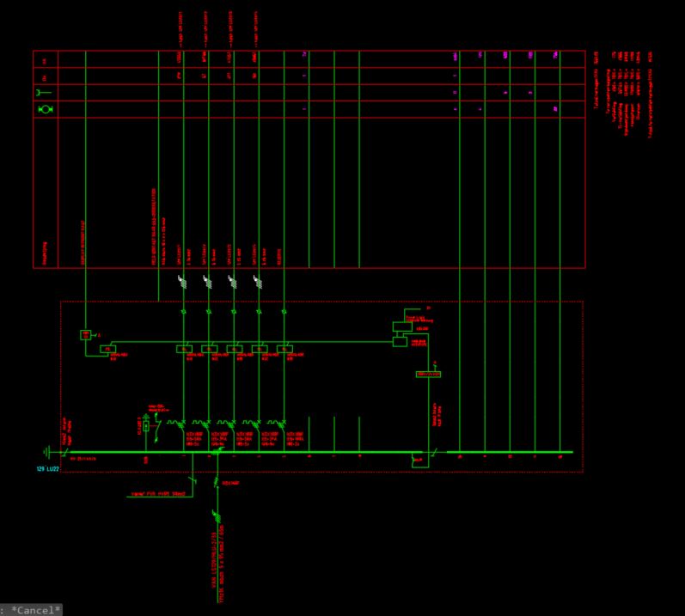Screen dimensions: 685x616
Task: Select the leftmost circuit breaker symbol on busbar
Action: click(x=176, y=423)
